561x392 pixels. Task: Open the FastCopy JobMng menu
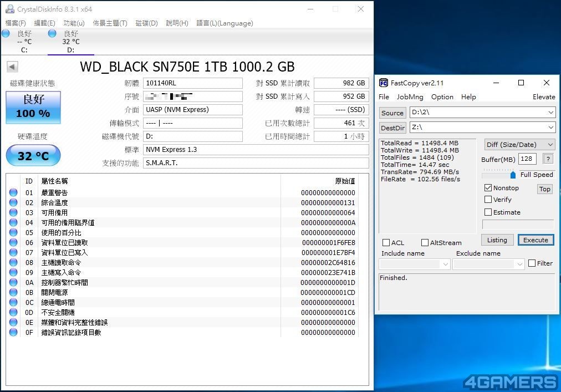[410, 97]
